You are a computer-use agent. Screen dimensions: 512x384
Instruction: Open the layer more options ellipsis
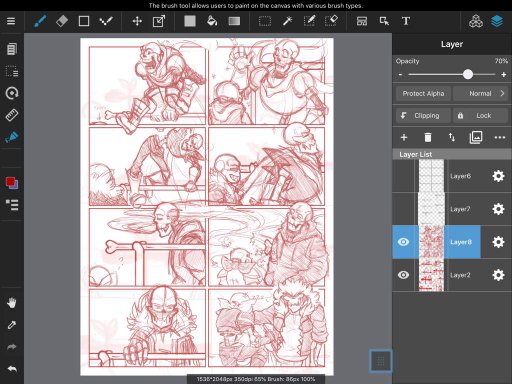coord(500,137)
